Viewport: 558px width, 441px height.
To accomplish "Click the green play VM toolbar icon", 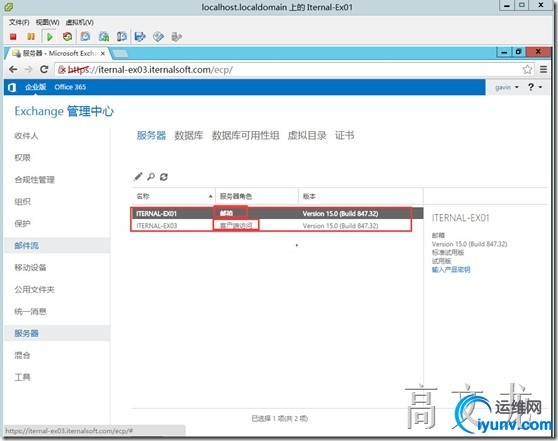I will coord(49,37).
